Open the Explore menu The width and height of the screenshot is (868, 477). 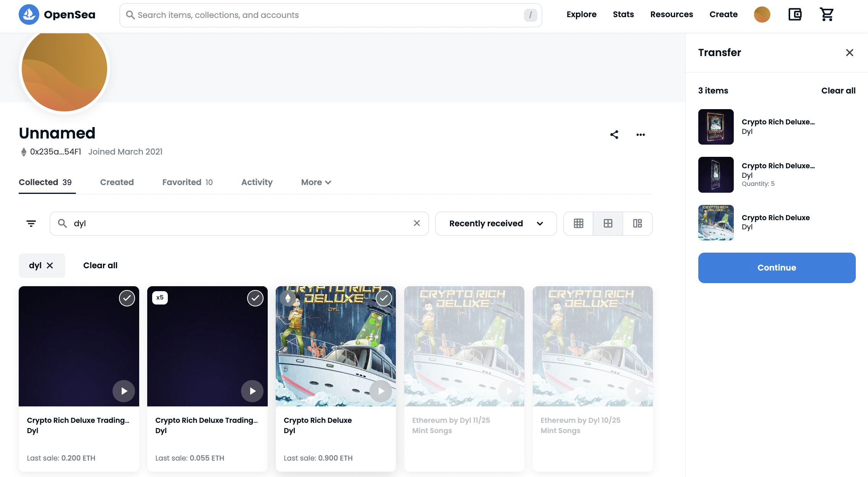(x=581, y=15)
